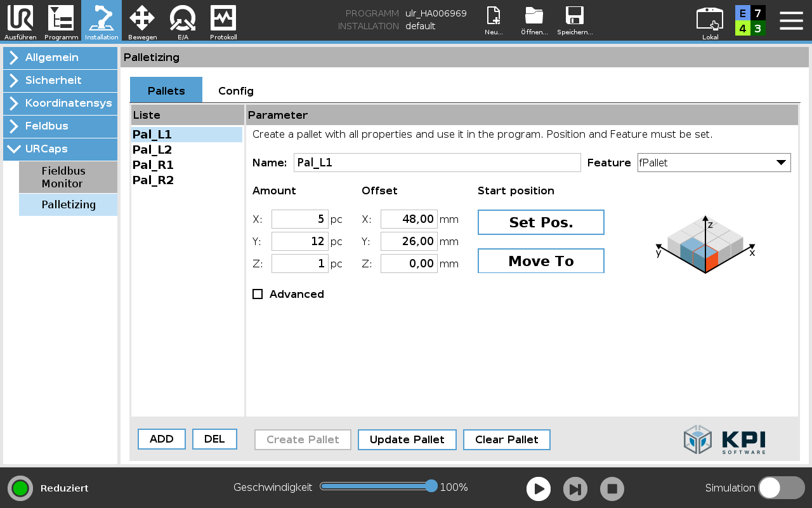This screenshot has height=508, width=812.
Task: Open a file with Öffnen... folder icon
Action: click(534, 21)
